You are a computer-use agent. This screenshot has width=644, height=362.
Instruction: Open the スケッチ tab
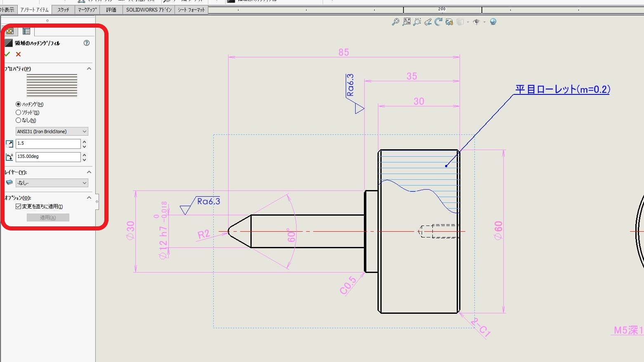(x=64, y=10)
